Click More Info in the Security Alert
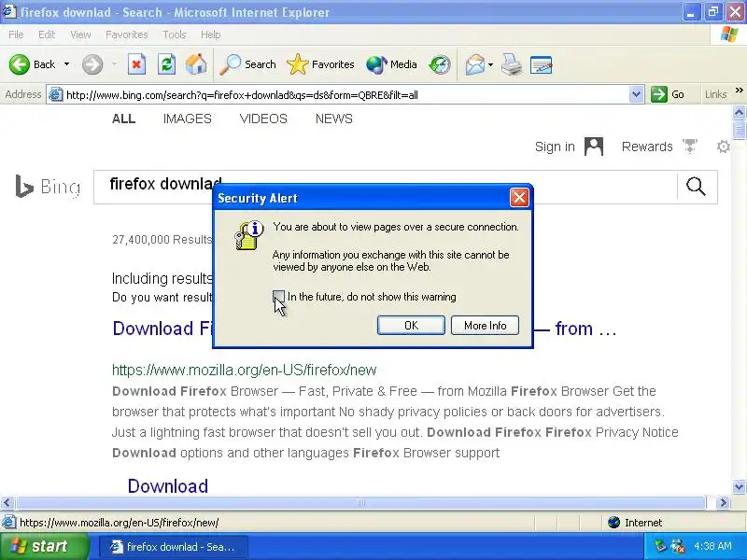 point(485,325)
